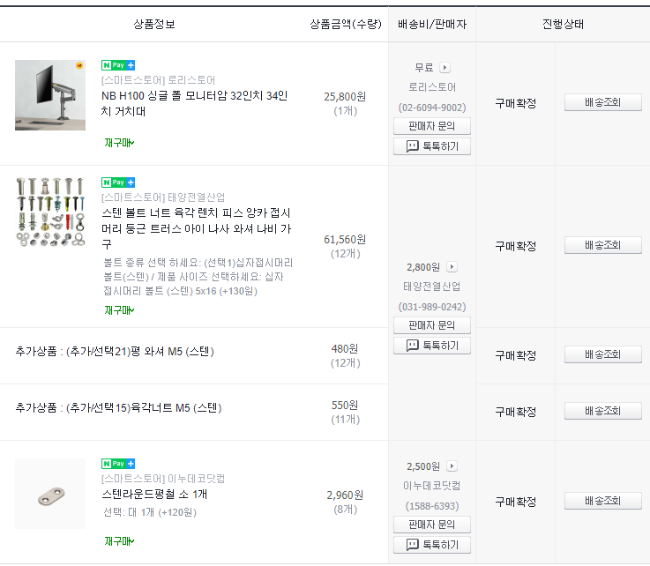The width and height of the screenshot is (650, 566).
Task: Click 상품금액(수량) column header
Action: point(345,24)
